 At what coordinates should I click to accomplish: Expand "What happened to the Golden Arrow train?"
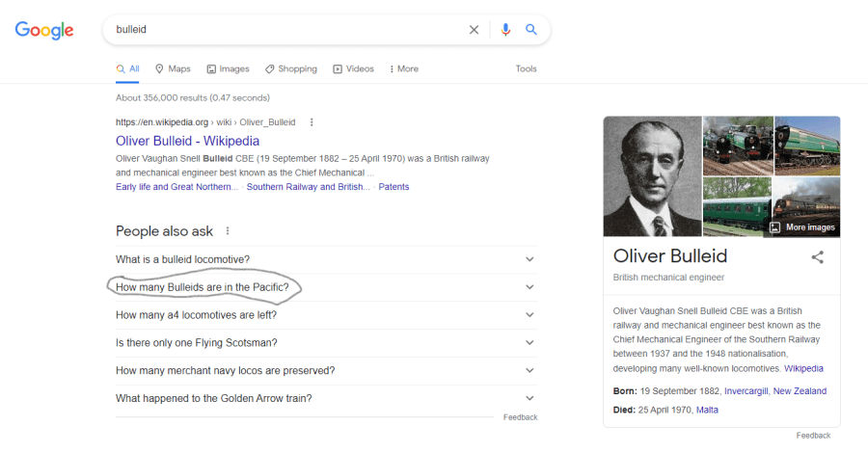(x=529, y=398)
